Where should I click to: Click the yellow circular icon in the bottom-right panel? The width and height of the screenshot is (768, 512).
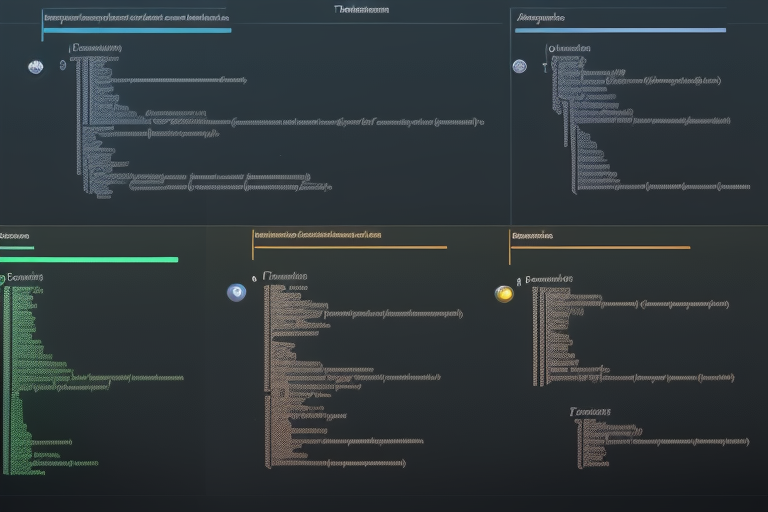(x=504, y=293)
